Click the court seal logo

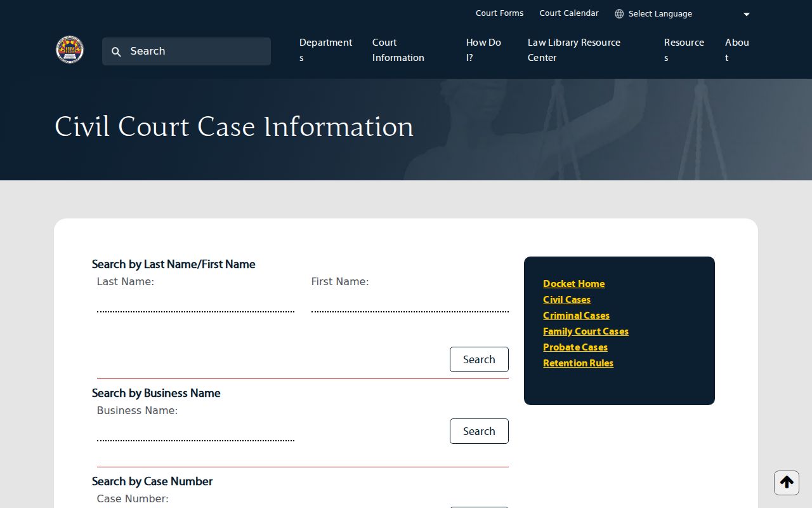(70, 50)
